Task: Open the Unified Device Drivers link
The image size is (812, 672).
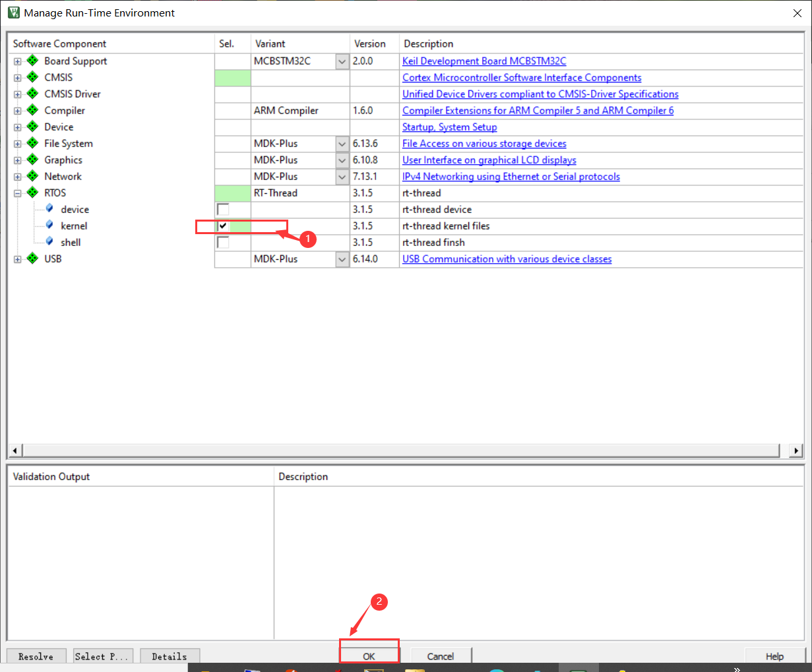Action: point(540,94)
